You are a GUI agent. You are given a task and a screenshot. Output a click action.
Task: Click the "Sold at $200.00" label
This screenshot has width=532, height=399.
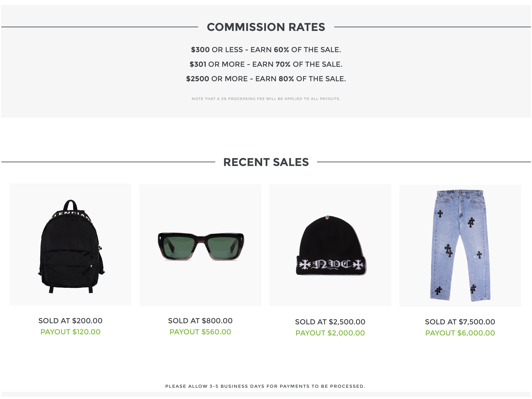click(71, 321)
